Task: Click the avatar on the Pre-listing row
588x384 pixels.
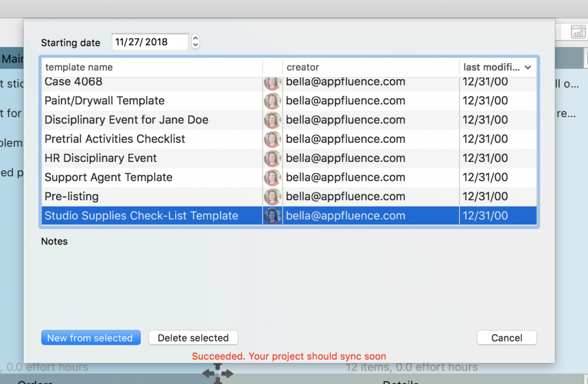Action: (272, 196)
